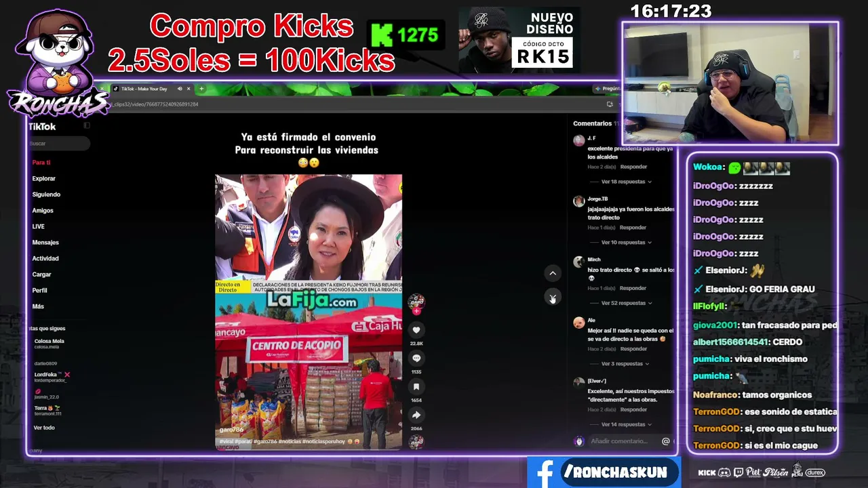
Task: Open the Explorar page
Action: pyautogui.click(x=44, y=178)
